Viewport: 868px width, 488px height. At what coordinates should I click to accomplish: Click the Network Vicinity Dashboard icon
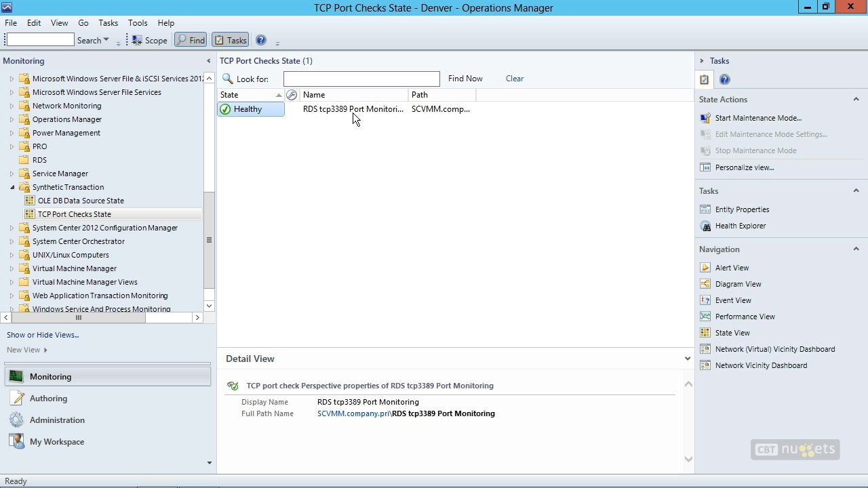(705, 365)
